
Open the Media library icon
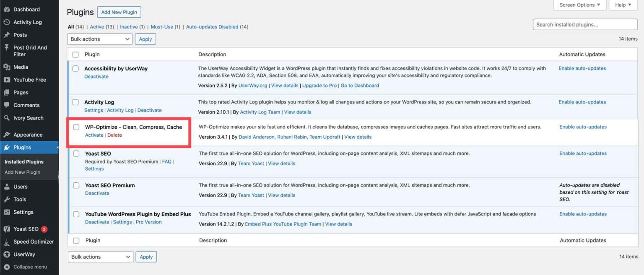coord(6,67)
